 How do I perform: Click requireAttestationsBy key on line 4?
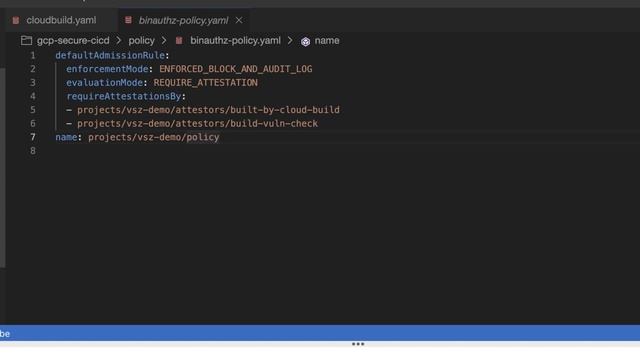pyautogui.click(x=124, y=96)
